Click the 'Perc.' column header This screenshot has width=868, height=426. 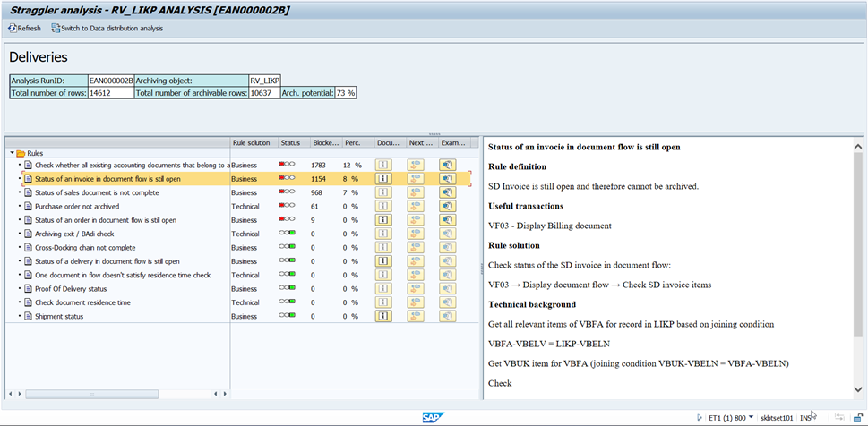click(358, 142)
